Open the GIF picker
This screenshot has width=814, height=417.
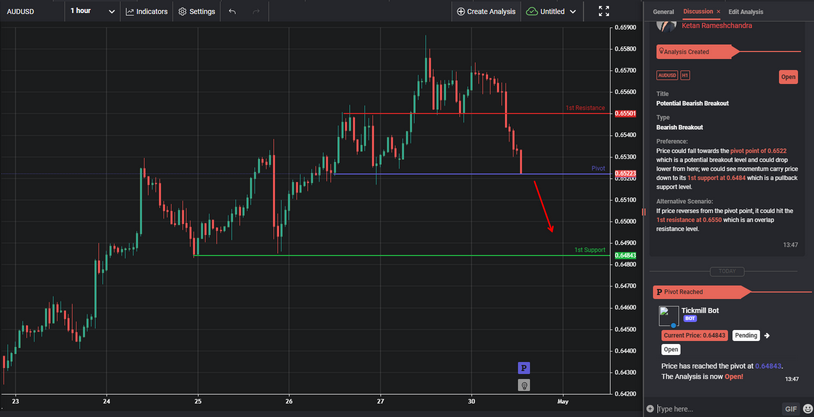pos(791,409)
